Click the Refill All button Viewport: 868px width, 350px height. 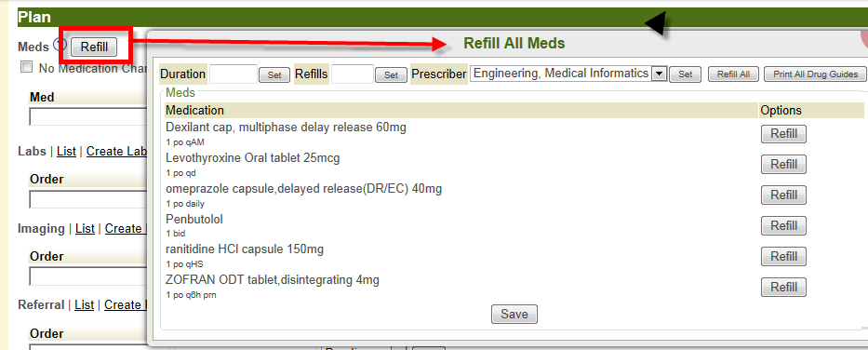[733, 74]
